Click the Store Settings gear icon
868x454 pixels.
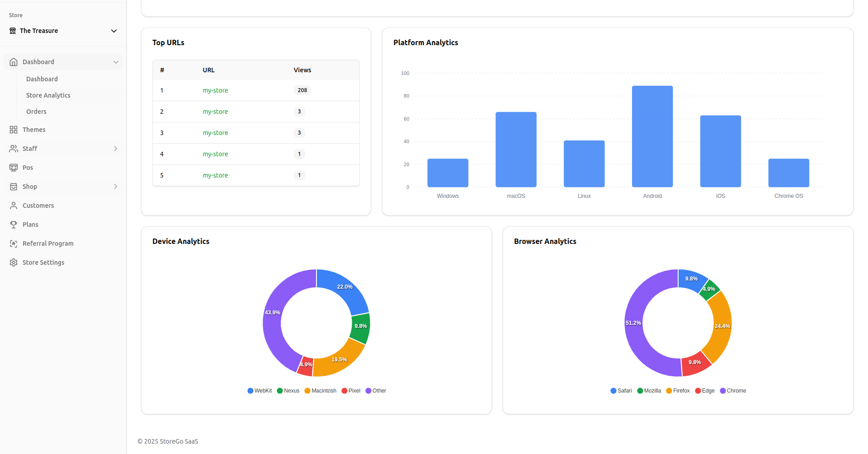[x=14, y=262]
